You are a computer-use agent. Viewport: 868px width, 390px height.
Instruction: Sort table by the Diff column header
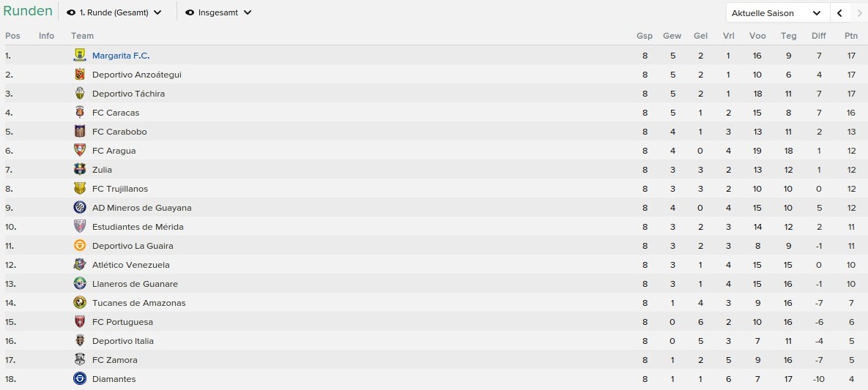[819, 35]
